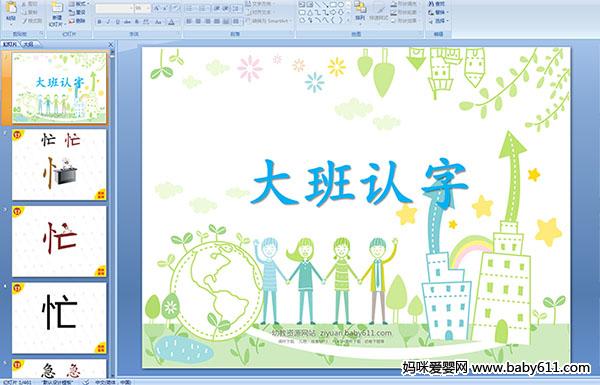Viewport: 600px width, 385px height.
Task: Open the font name dropdown
Action: (114, 8)
